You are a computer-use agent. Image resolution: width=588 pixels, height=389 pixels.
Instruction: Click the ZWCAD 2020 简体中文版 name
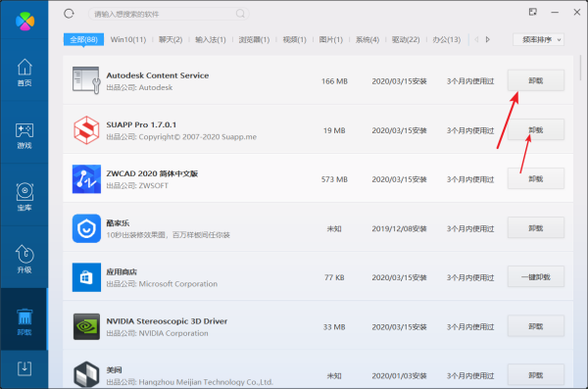(152, 173)
